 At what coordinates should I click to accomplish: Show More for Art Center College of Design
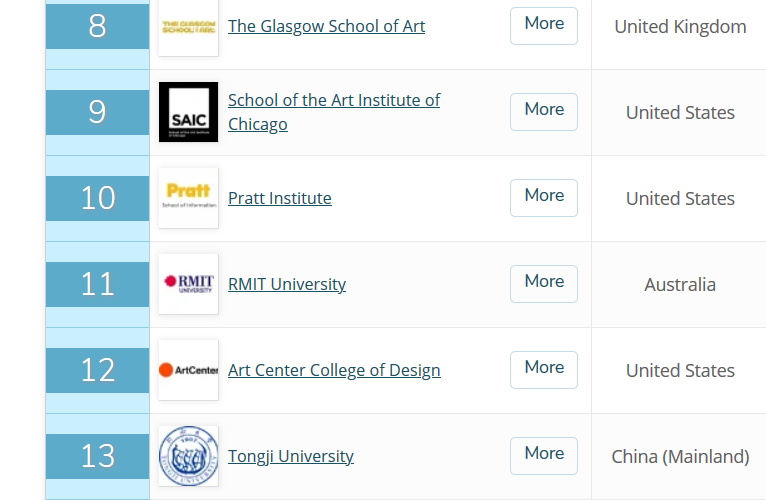pos(544,369)
